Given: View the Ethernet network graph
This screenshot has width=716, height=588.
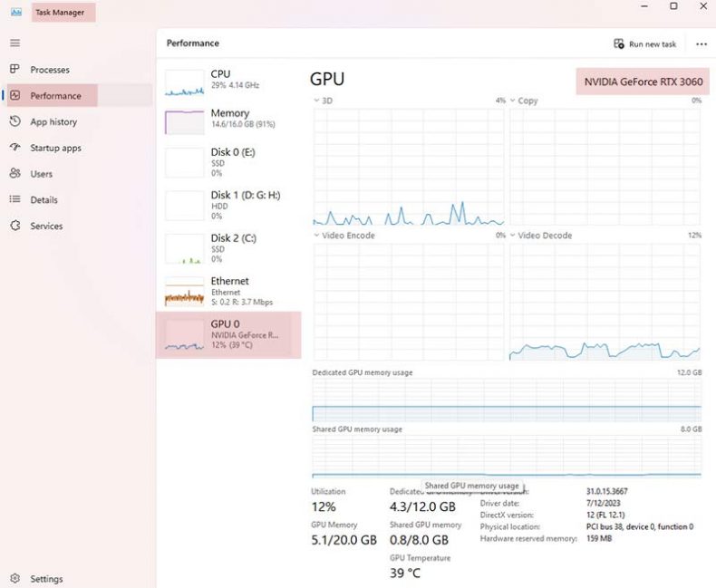Looking at the screenshot, I should pos(227,291).
